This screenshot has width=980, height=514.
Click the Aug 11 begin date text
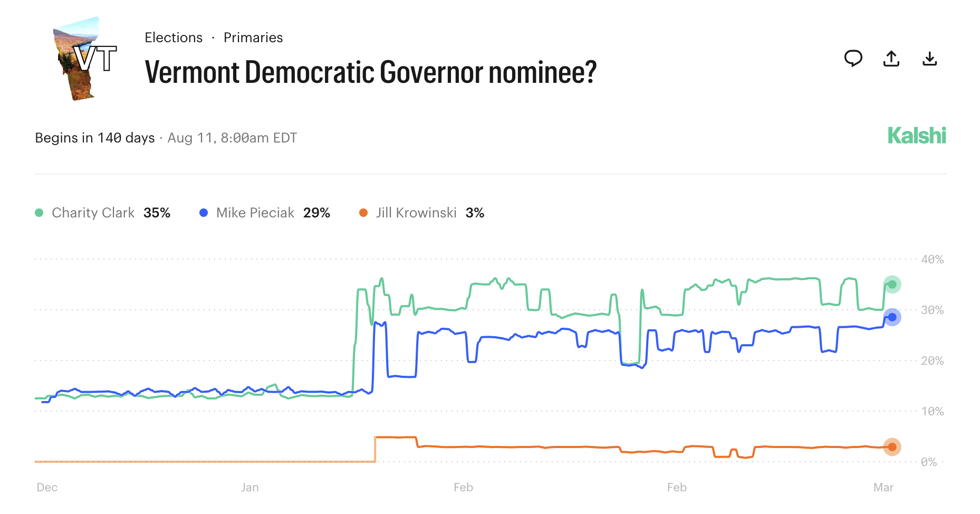[232, 138]
